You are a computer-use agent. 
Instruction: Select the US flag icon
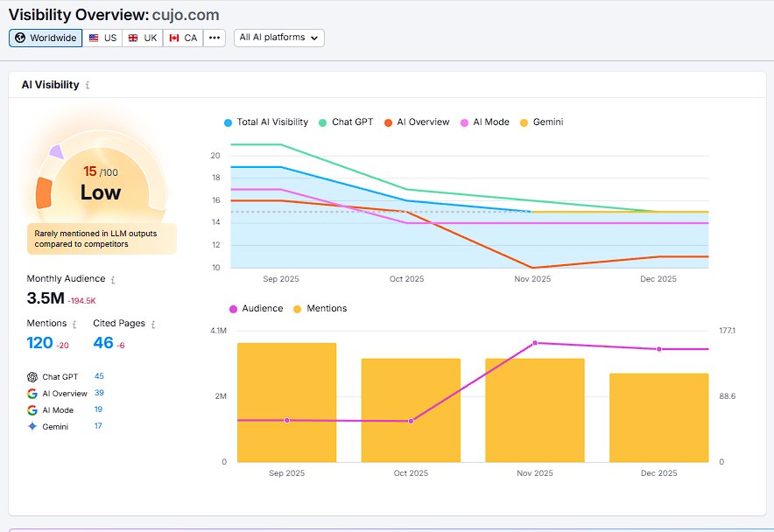(94, 38)
